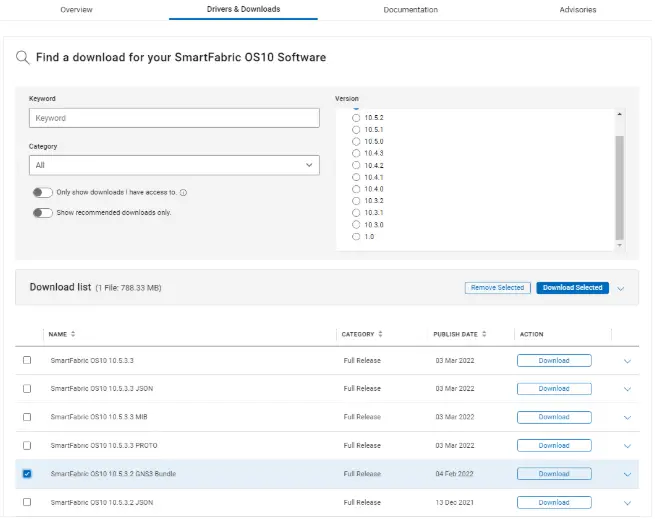Choose version 10.4.2 radio option
Viewport: 655px width, 519px height.
356,165
